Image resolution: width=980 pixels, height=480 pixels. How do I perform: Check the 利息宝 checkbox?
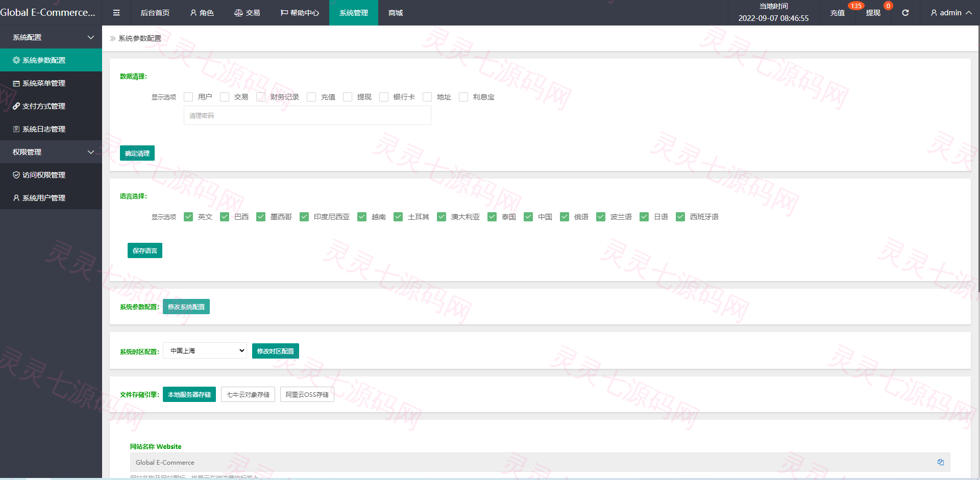coord(463,97)
